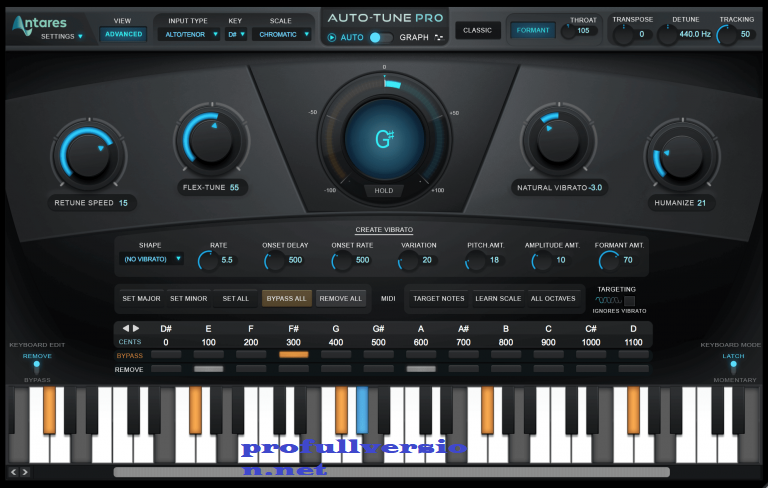
Task: Click the Detune value 440.0 Hz
Action: click(695, 34)
